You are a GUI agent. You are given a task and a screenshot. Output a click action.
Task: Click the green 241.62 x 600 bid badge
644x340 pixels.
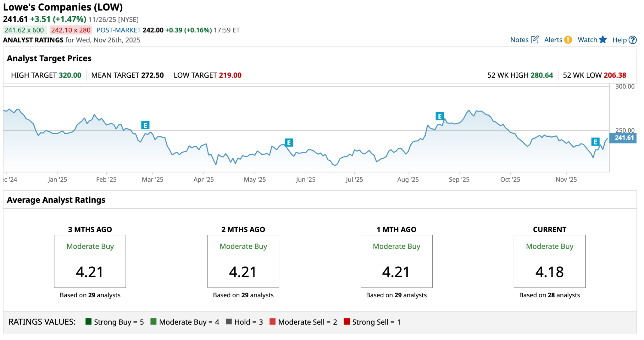pos(25,30)
